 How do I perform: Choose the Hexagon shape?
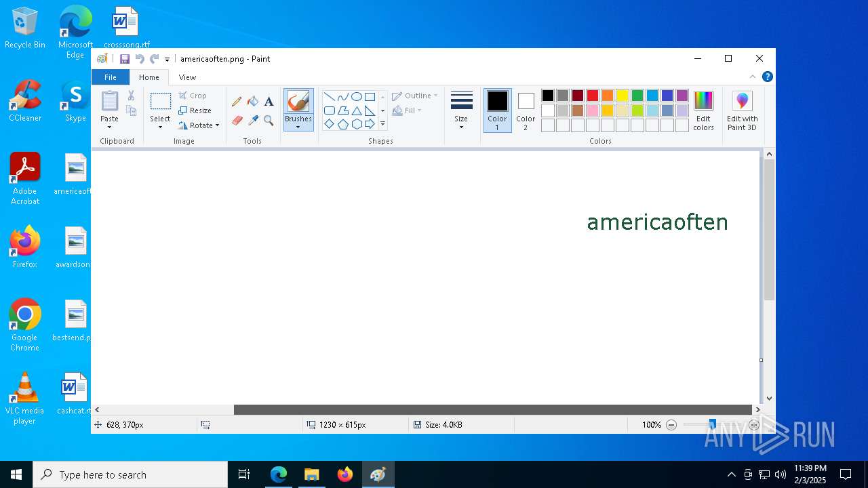coord(356,124)
